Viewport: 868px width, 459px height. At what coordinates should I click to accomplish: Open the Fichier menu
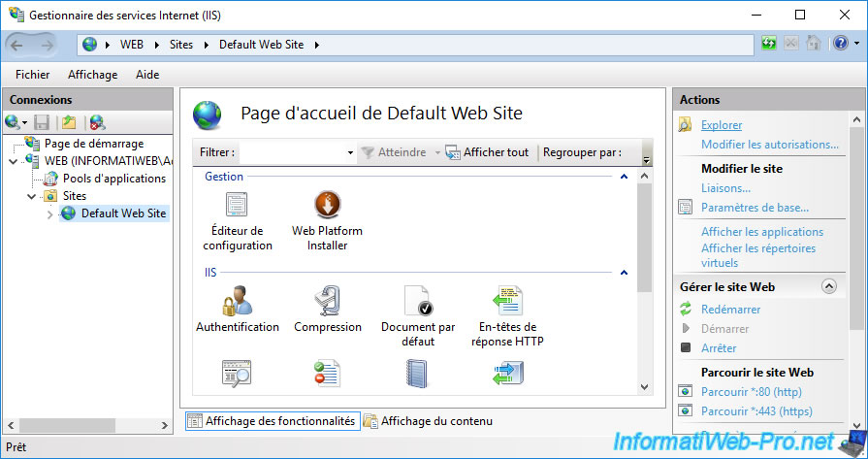[33, 75]
